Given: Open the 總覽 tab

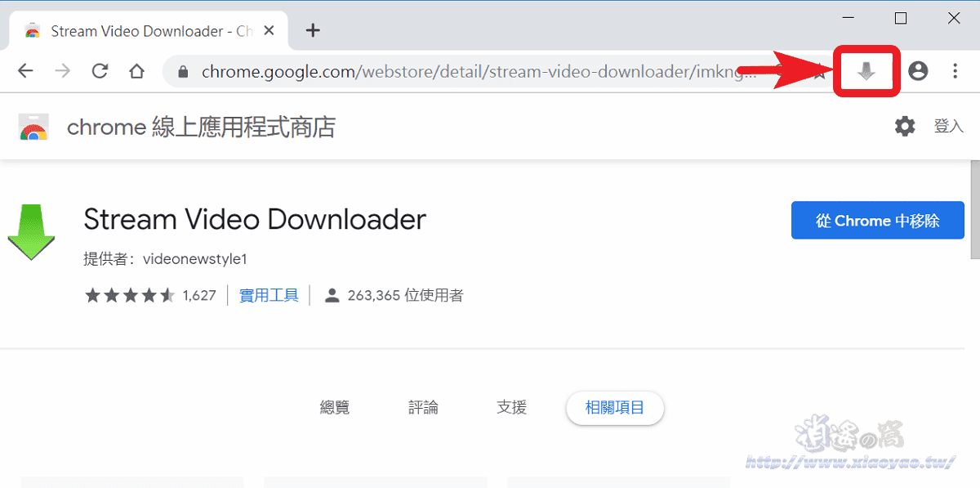Looking at the screenshot, I should tap(335, 407).
